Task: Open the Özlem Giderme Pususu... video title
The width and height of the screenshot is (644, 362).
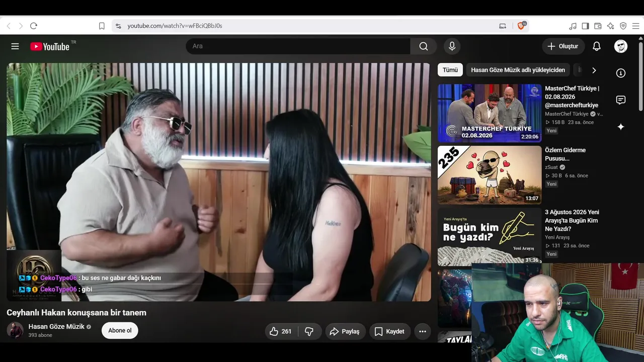Action: click(566, 154)
